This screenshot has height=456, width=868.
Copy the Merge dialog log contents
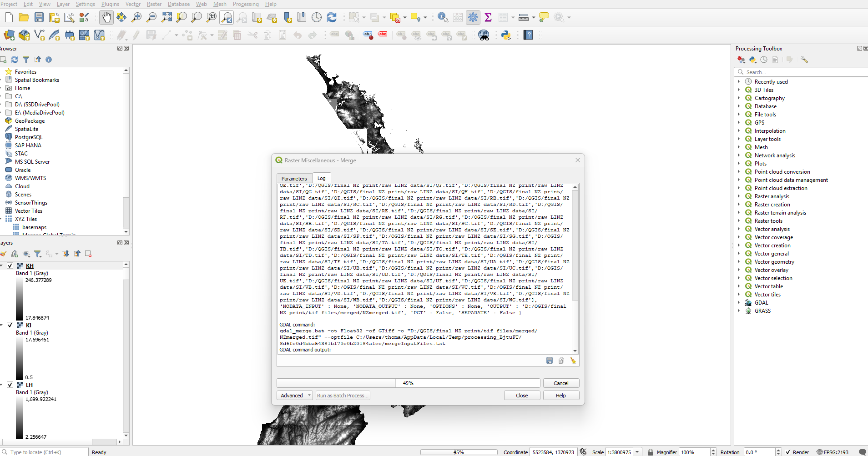(561, 361)
